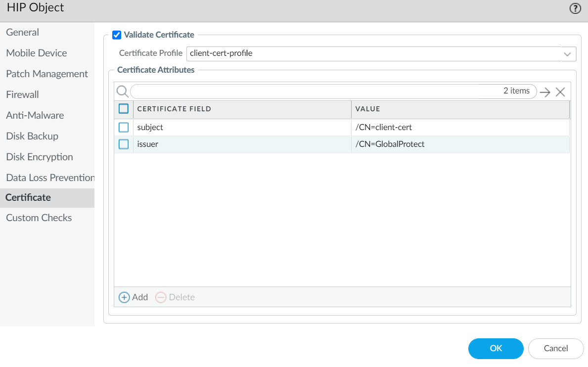Check the issuer row checkbox
This screenshot has width=588, height=367.
pos(123,144)
